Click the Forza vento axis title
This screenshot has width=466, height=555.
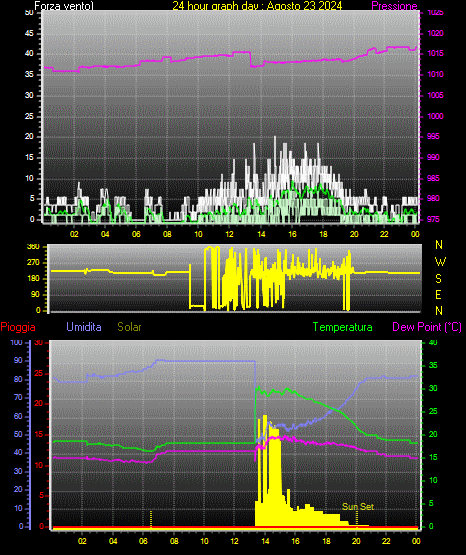tap(64, 6)
